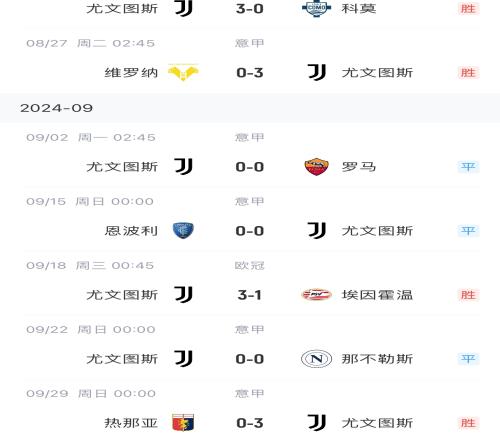500x440 pixels.
Task: Click the Verona yellow club logo
Action: click(183, 72)
